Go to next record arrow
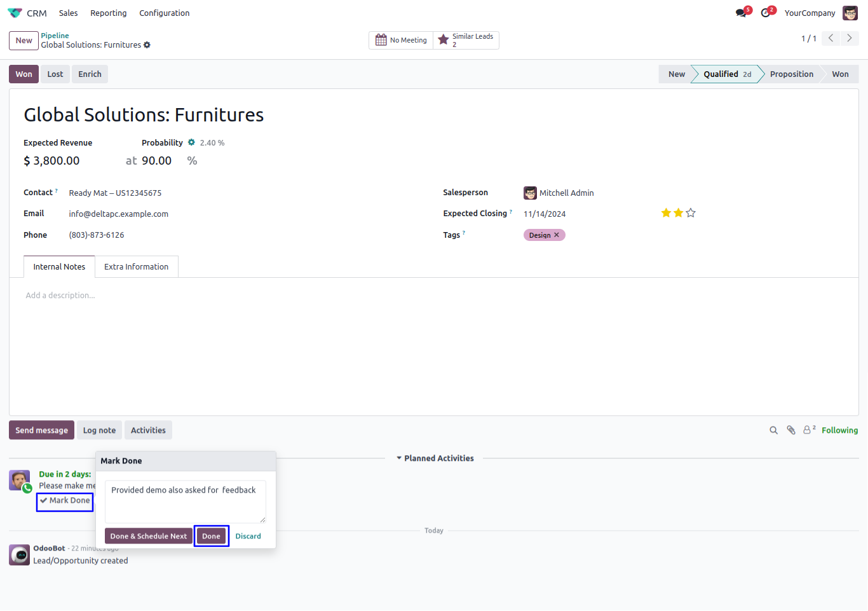 850,38
